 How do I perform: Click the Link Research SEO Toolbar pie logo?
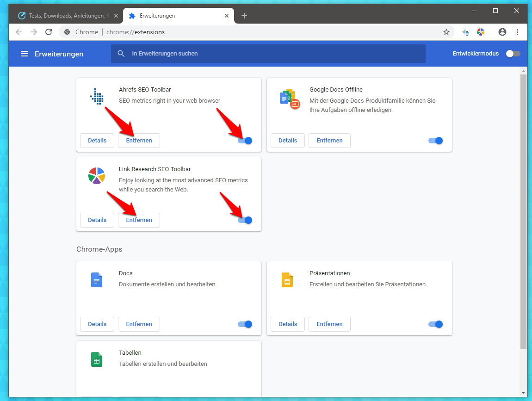coord(97,176)
